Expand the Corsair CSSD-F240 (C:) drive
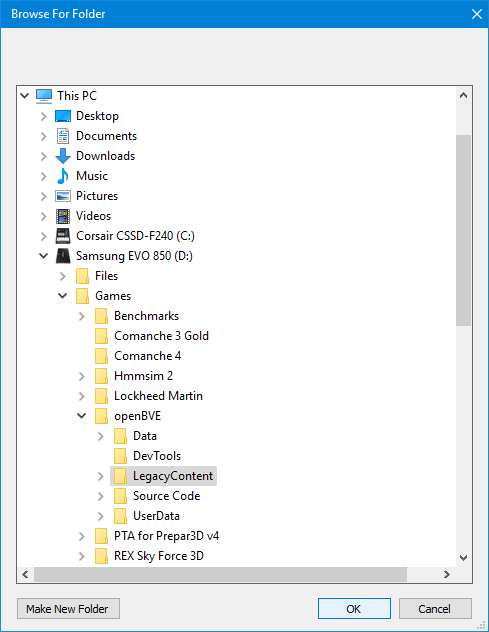 [x=44, y=236]
